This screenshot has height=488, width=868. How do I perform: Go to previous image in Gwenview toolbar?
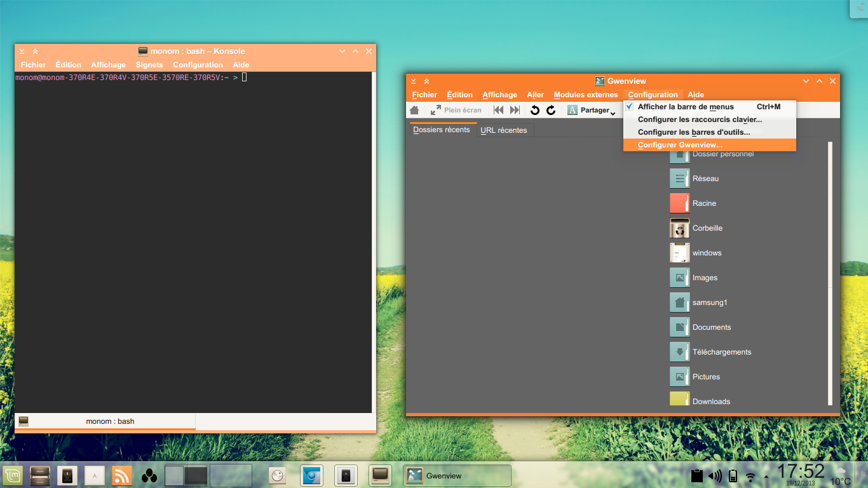point(499,110)
